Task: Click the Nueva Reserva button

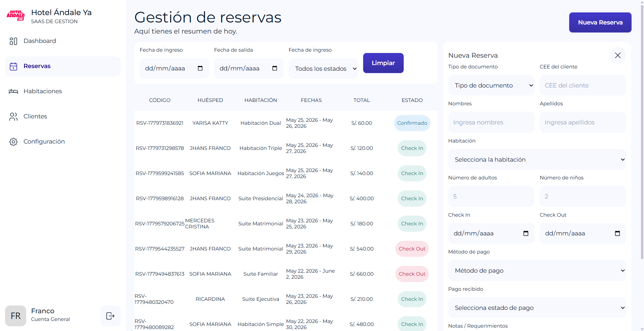Action: (600, 22)
